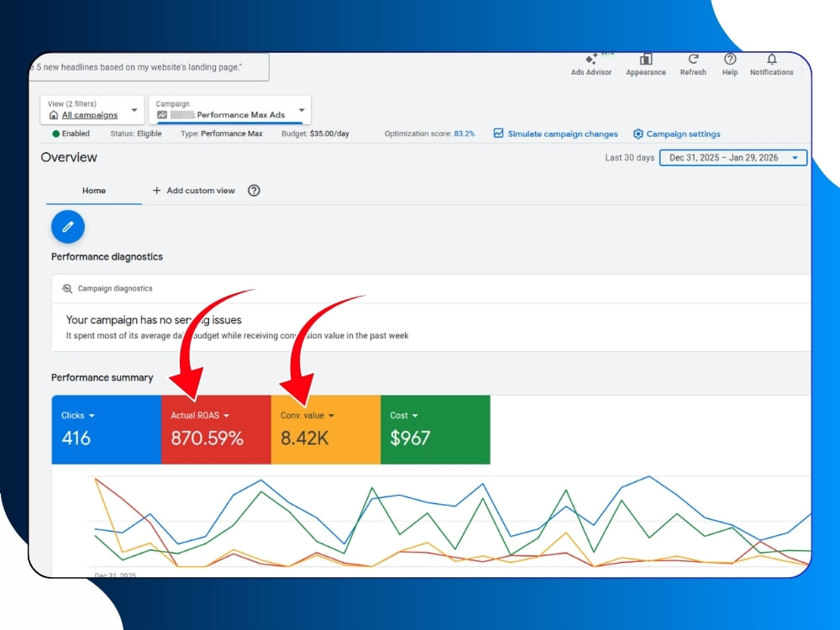Click the Enabled status indicator
The width and height of the screenshot is (840, 630).
(x=71, y=134)
